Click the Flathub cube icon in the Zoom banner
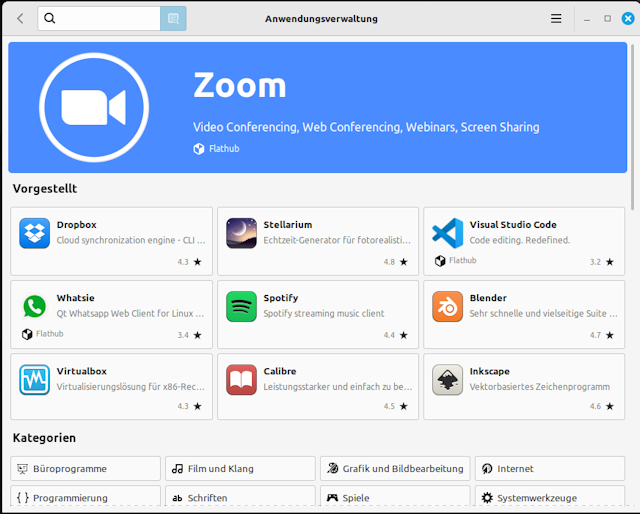Image resolution: width=640 pixels, height=514 pixels. click(x=199, y=149)
